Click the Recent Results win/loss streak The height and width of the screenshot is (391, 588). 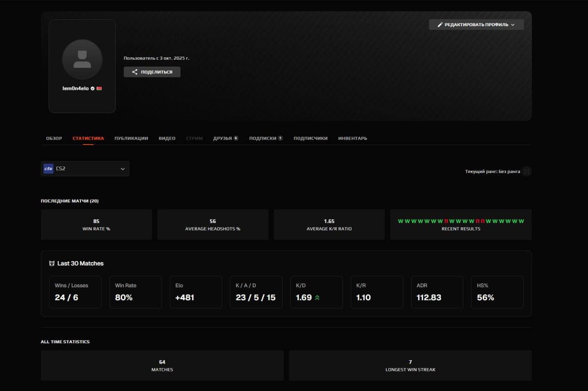[x=461, y=221]
